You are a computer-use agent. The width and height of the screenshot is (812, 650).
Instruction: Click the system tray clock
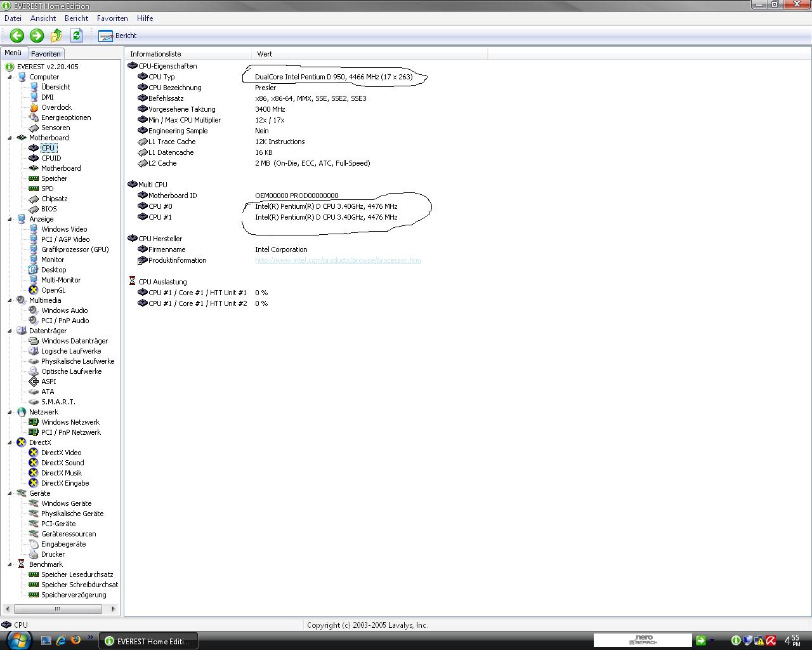pyautogui.click(x=792, y=640)
